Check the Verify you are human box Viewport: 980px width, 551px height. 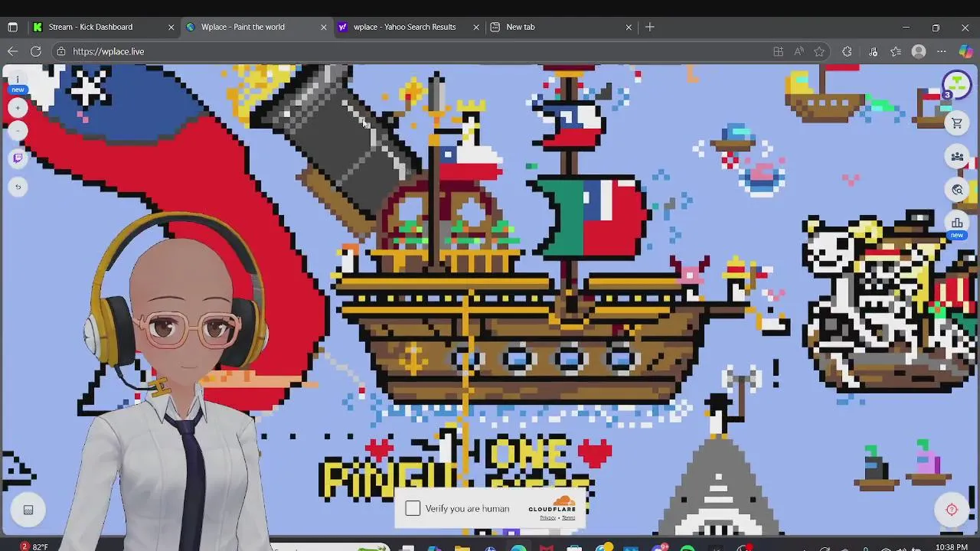(x=413, y=508)
